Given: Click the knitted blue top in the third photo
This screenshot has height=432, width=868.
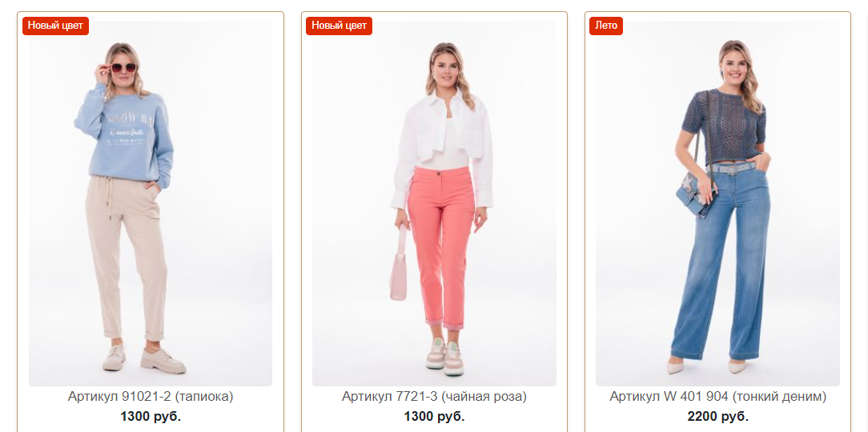Looking at the screenshot, I should tap(724, 126).
